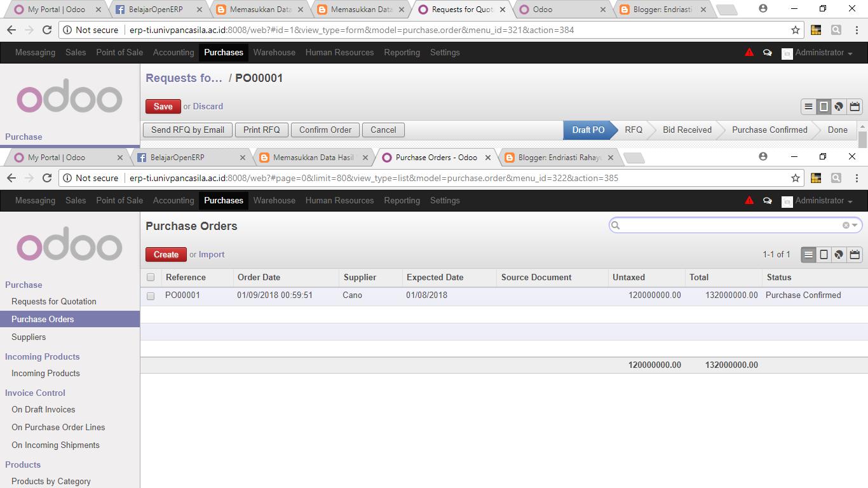Image resolution: width=868 pixels, height=488 pixels.
Task: Click the Print RFQ button
Action: (262, 130)
